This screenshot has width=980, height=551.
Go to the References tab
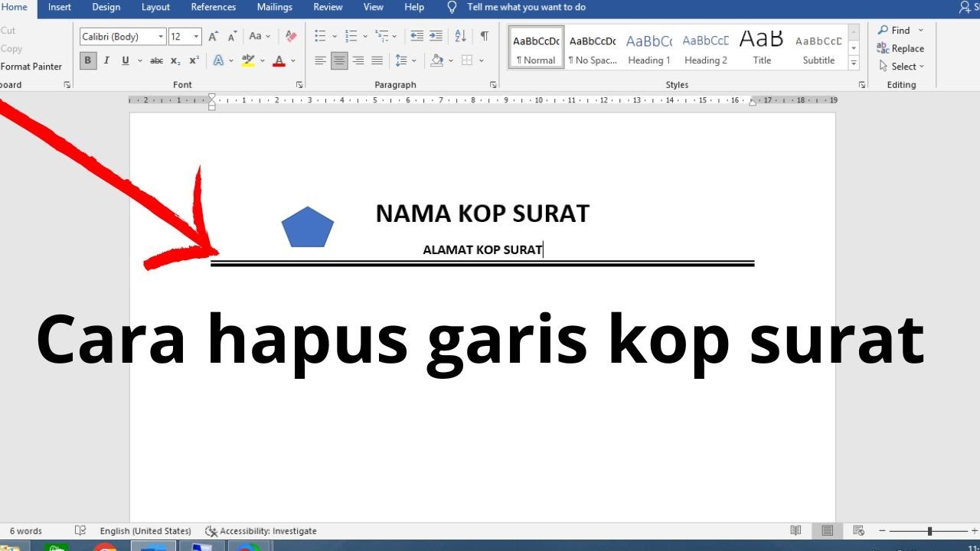click(214, 7)
